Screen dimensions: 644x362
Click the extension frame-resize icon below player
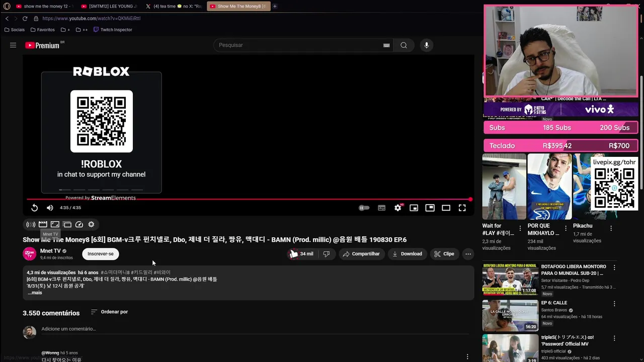[x=55, y=224]
